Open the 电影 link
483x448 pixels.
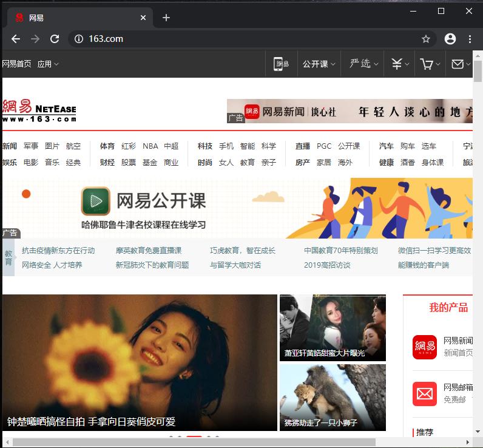coord(31,162)
